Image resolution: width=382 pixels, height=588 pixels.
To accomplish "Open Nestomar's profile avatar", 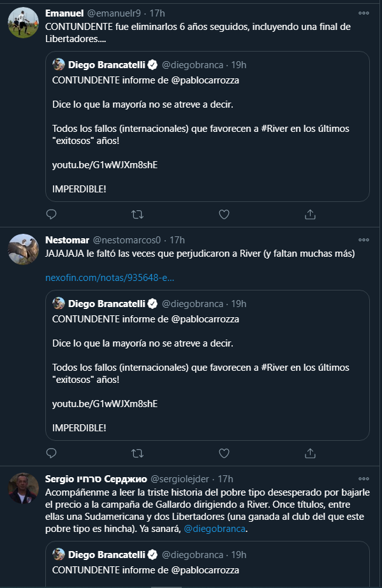I will point(23,249).
